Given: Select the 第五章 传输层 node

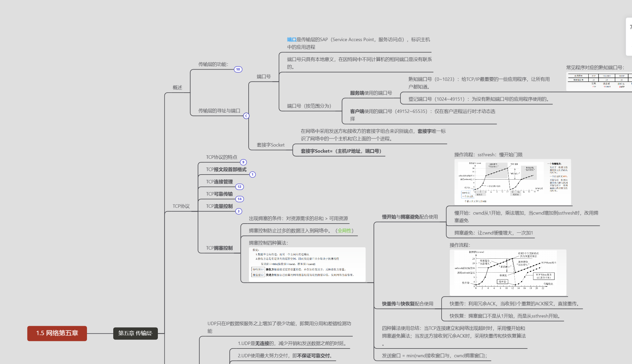Looking at the screenshot, I should coord(135,333).
